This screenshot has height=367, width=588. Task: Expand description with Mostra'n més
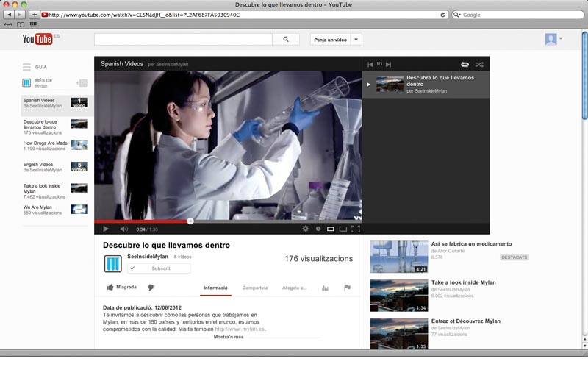(229, 337)
